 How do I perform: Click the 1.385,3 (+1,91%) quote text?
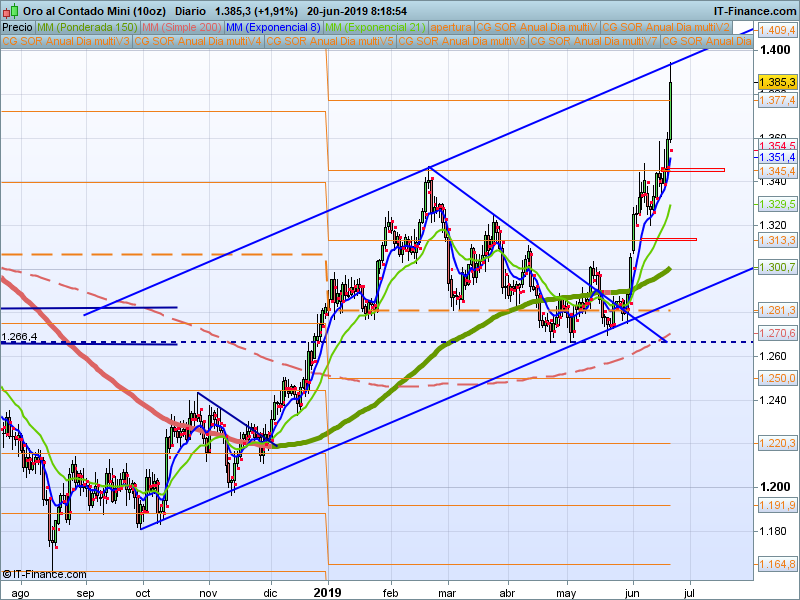point(256,11)
